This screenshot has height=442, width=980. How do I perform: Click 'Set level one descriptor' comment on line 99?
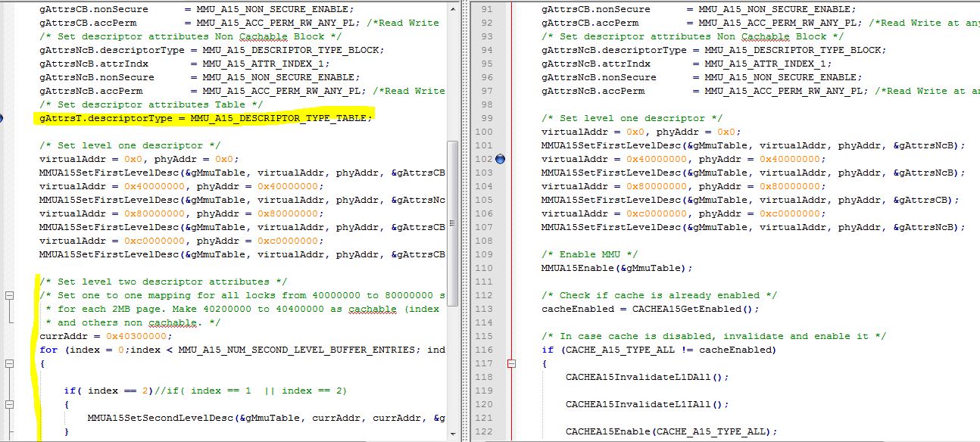click(x=632, y=118)
